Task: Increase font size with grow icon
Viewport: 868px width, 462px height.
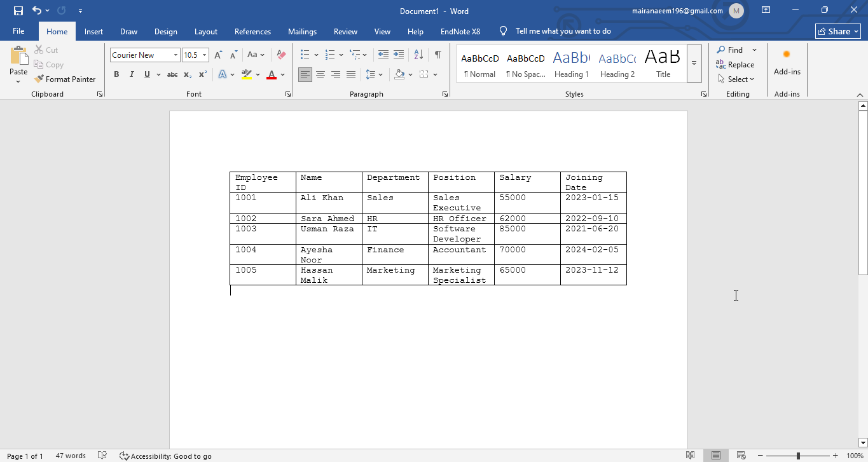Action: (x=219, y=55)
